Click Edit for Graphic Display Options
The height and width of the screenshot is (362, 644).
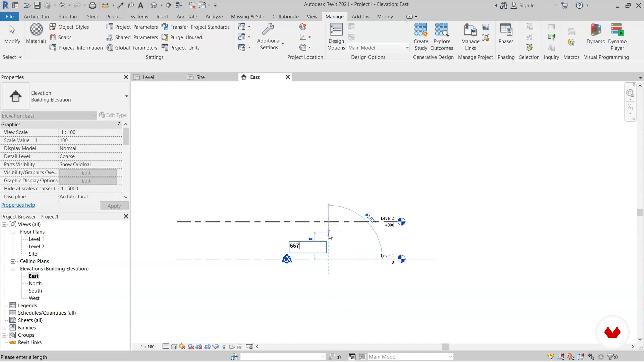(x=88, y=181)
